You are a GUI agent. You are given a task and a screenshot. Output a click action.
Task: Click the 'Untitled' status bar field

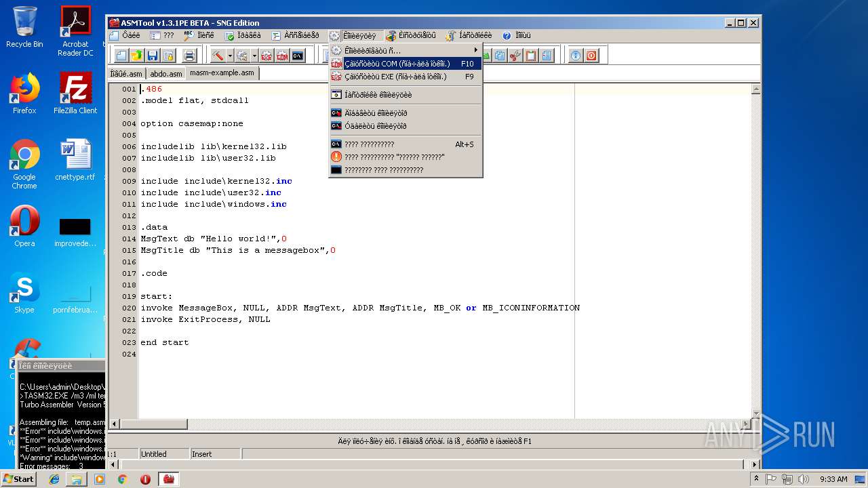tap(164, 454)
